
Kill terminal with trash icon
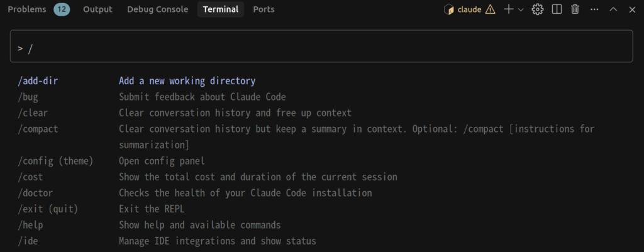pyautogui.click(x=575, y=9)
